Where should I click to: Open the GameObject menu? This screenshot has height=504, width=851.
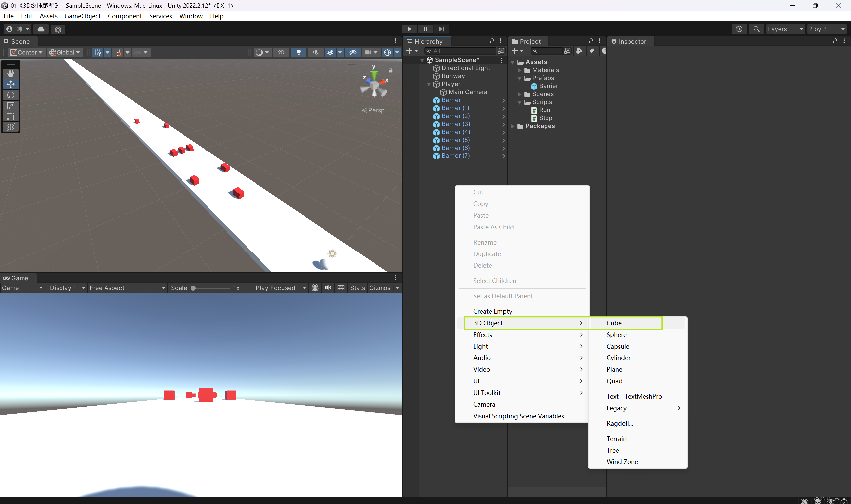82,16
